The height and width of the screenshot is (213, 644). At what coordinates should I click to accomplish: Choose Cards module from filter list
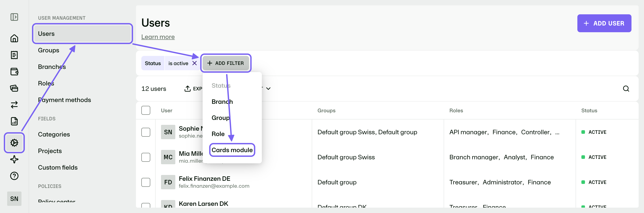click(232, 150)
